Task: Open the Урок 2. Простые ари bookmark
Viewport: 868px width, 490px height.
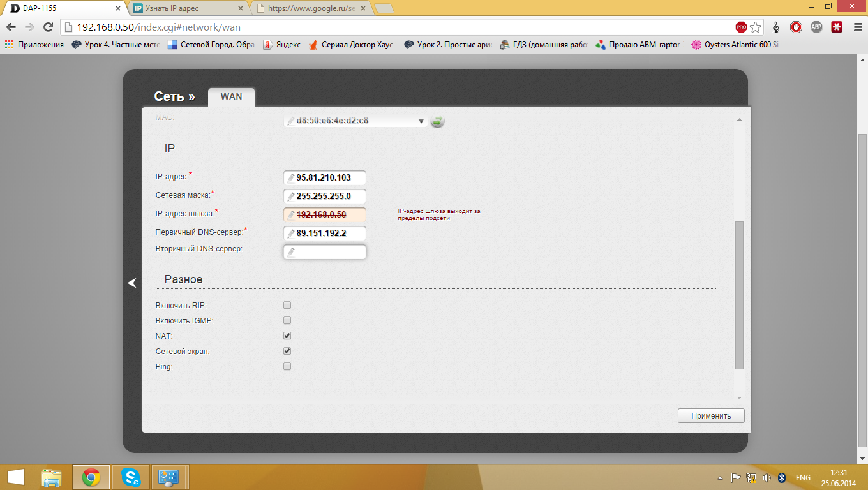Action: click(448, 45)
